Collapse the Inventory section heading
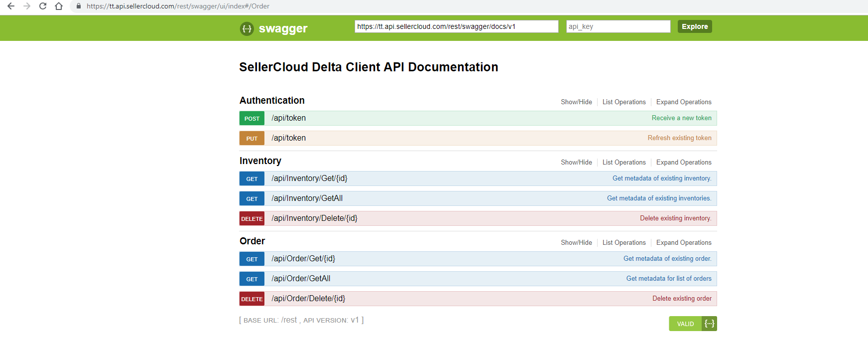 [260, 161]
